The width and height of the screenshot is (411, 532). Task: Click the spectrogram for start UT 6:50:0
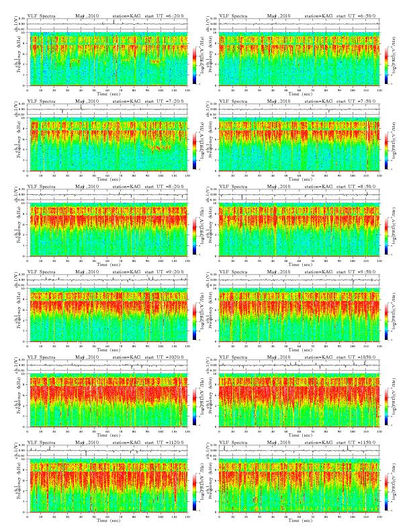tap(299, 59)
